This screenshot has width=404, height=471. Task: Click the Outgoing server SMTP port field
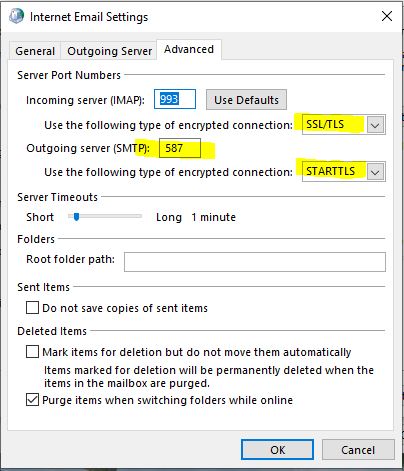[180, 148]
